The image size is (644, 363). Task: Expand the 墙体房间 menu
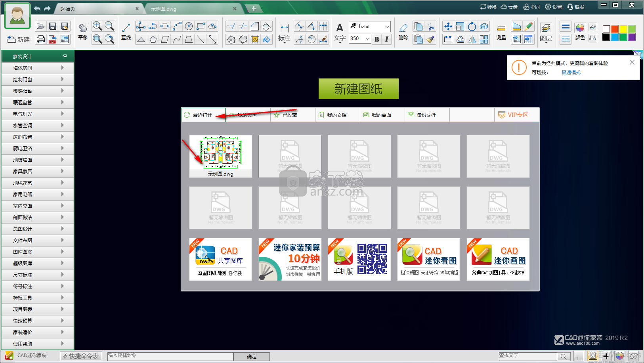tap(38, 68)
